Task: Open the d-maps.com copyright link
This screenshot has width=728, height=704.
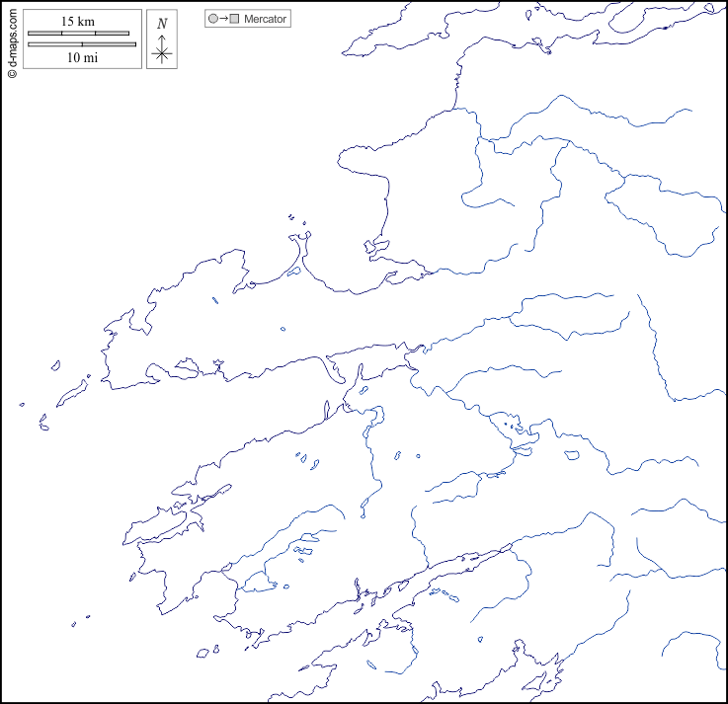Action: click(12, 38)
